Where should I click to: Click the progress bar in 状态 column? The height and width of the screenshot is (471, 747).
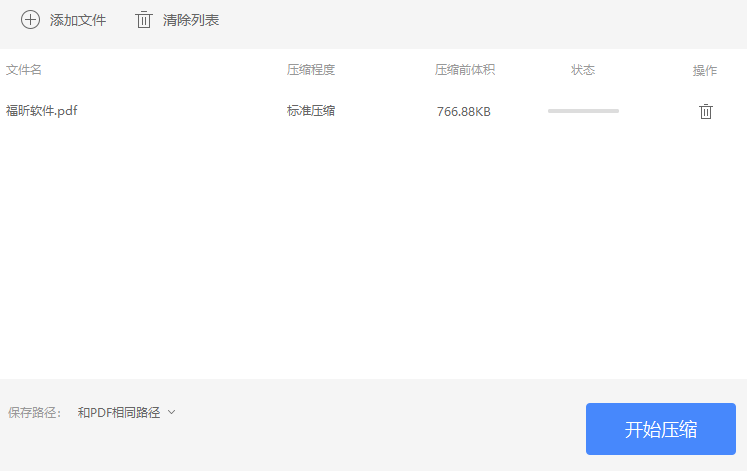pos(583,111)
